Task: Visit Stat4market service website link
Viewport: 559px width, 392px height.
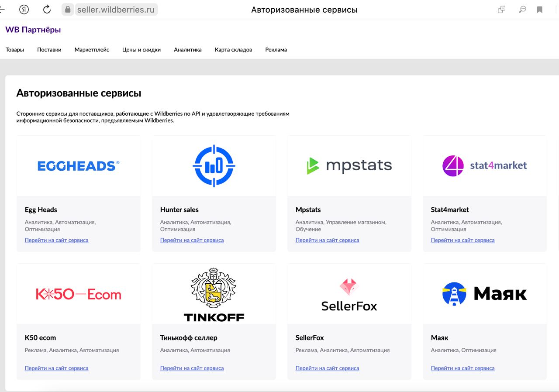Action: point(462,240)
